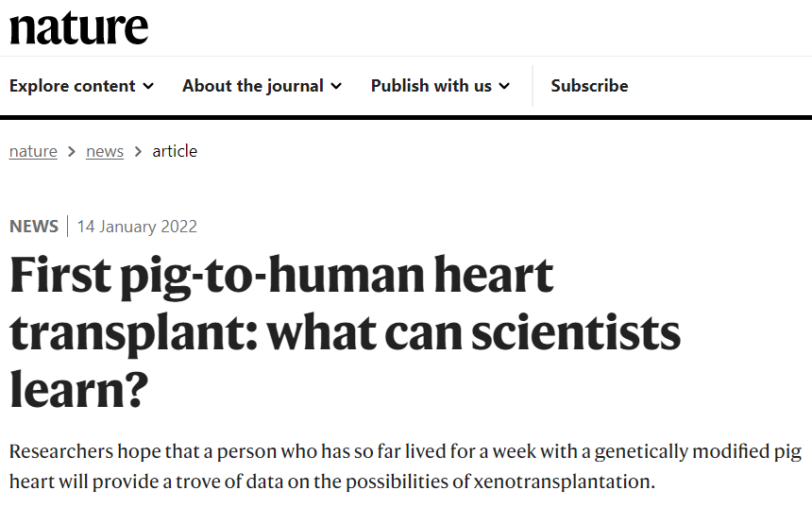Click the word learn? in headline
Image resolution: width=812 pixels, height=507 pixels.
78,388
